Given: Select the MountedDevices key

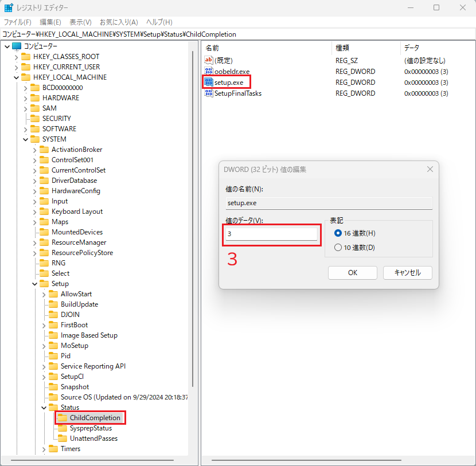Looking at the screenshot, I should click(x=77, y=232).
